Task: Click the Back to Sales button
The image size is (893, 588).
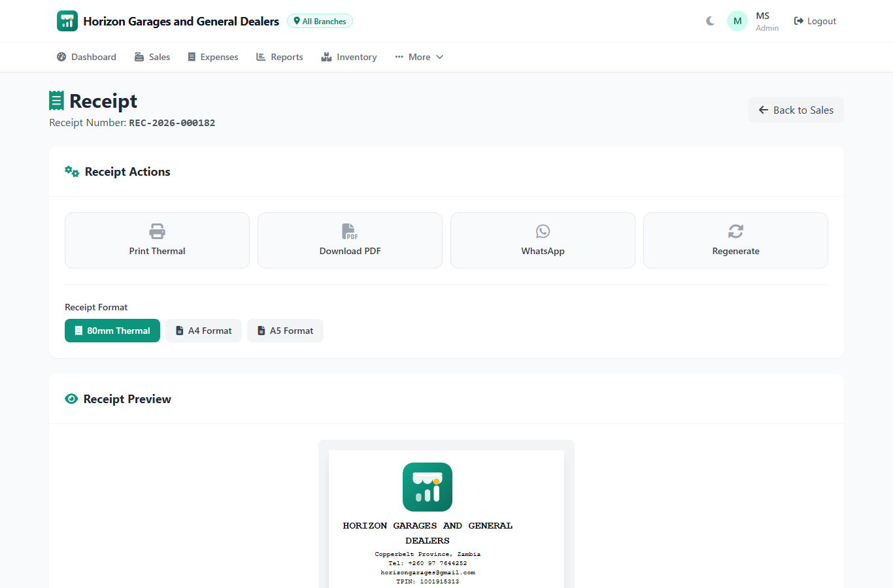Action: (796, 110)
